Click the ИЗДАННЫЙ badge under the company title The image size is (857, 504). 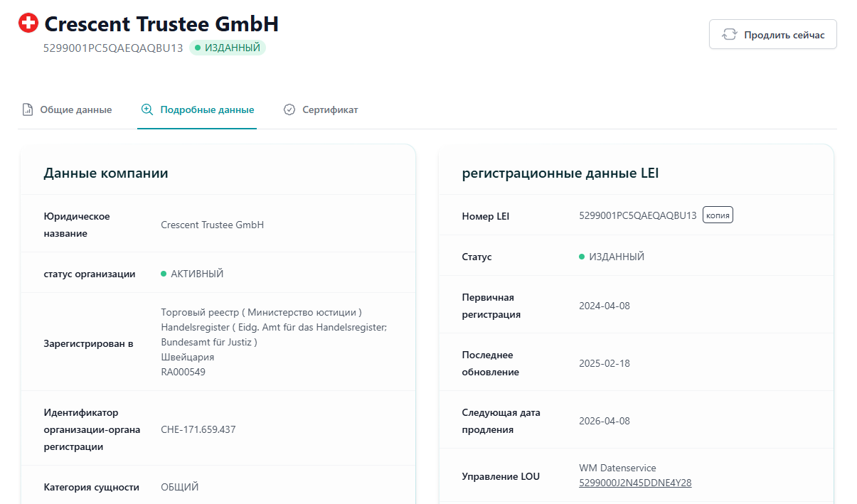[x=227, y=47]
